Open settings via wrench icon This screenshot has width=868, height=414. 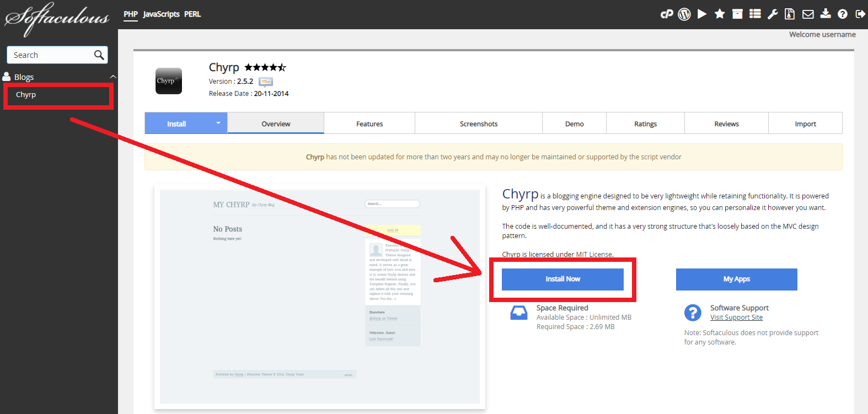click(773, 14)
